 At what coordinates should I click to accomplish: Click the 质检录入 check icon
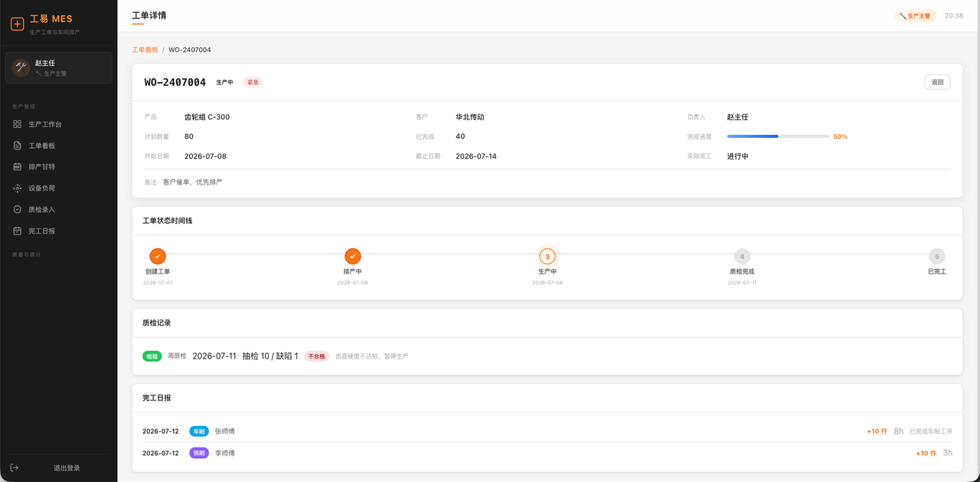(18, 209)
